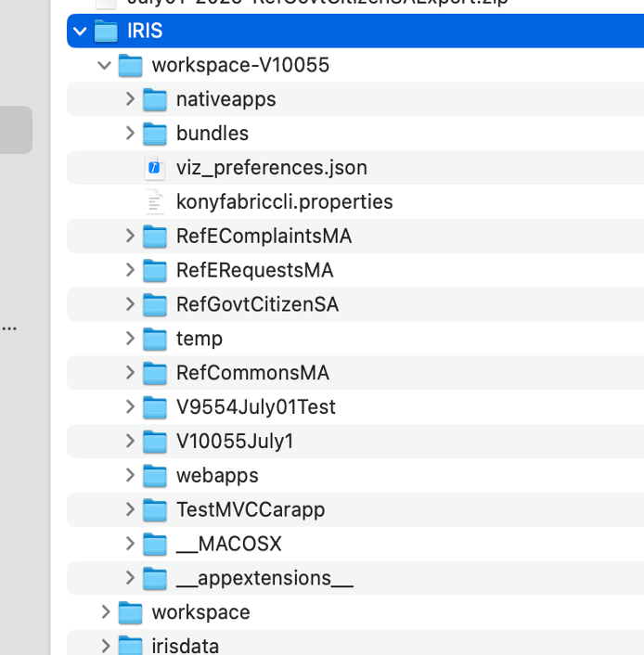Click the temp folder icon
The height and width of the screenshot is (655, 644).
[155, 339]
